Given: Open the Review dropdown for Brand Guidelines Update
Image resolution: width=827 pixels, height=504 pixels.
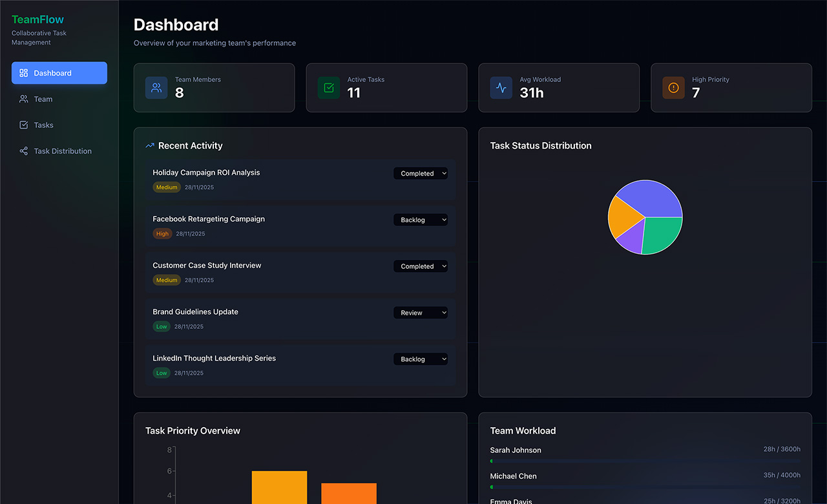Looking at the screenshot, I should [x=421, y=313].
